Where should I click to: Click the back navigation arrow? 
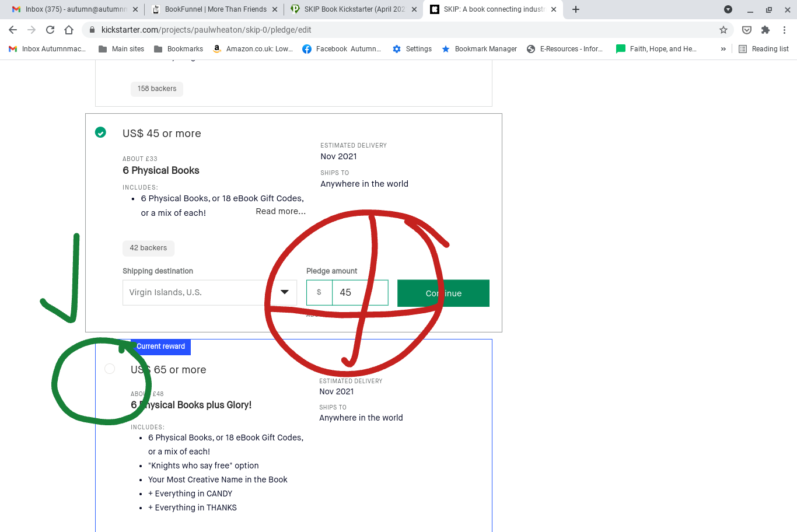[x=13, y=30]
